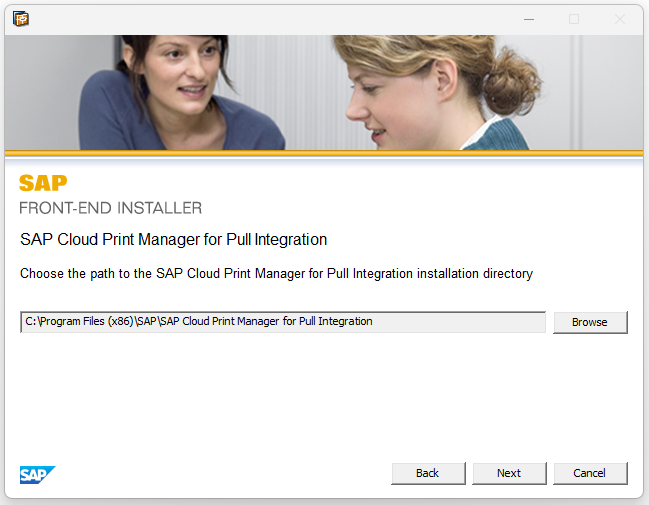Click the blue SAP logo at bottom left

[x=37, y=475]
